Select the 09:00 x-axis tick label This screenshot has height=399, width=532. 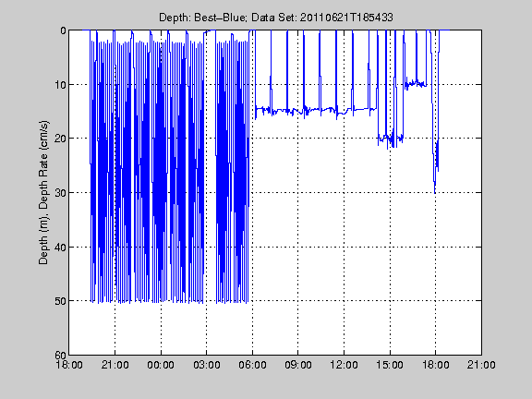pos(298,365)
